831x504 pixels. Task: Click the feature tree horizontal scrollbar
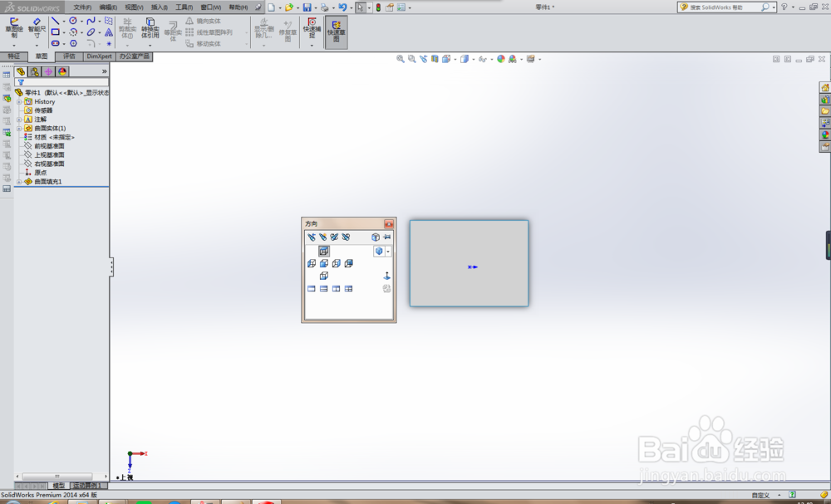tap(57, 477)
